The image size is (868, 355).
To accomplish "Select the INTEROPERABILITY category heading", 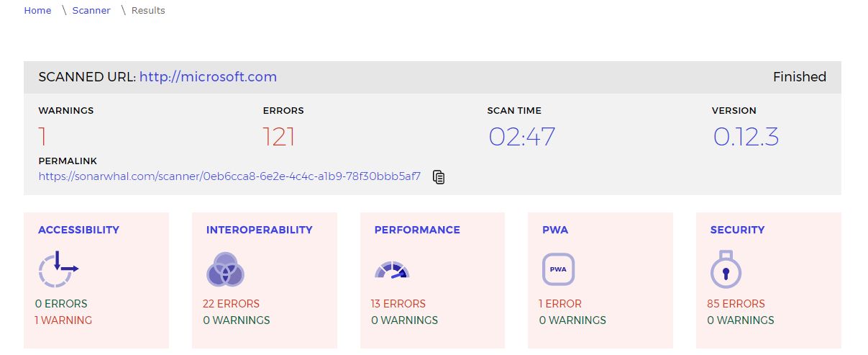I will click(x=259, y=230).
